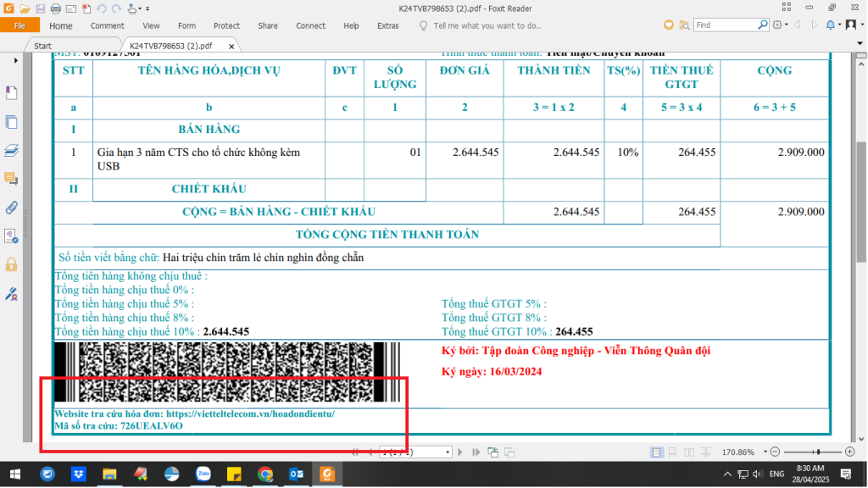Enable continuous facing view mode
868x488 pixels.
(x=706, y=452)
